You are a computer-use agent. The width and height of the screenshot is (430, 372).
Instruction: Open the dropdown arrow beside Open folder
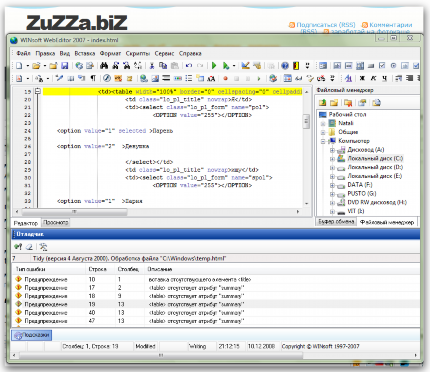pos(44,66)
